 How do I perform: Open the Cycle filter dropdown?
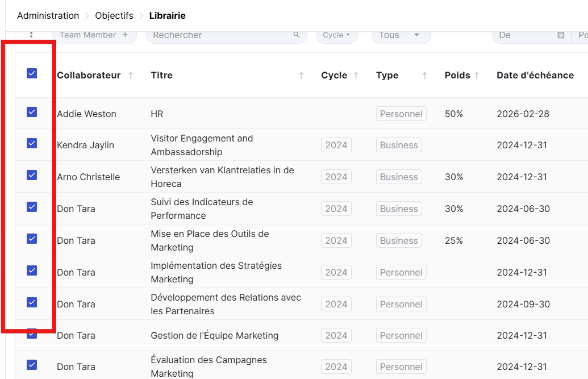pyautogui.click(x=336, y=35)
